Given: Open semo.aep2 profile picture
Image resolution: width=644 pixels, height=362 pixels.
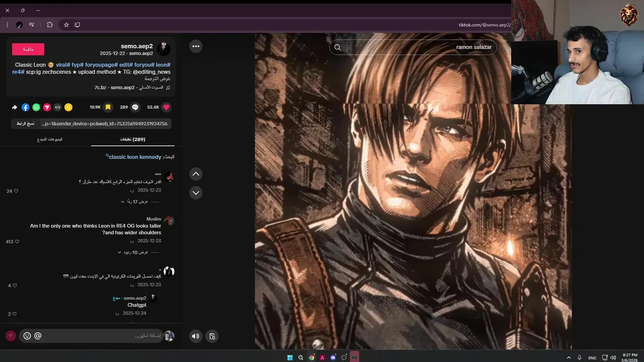Looking at the screenshot, I should 164,49.
